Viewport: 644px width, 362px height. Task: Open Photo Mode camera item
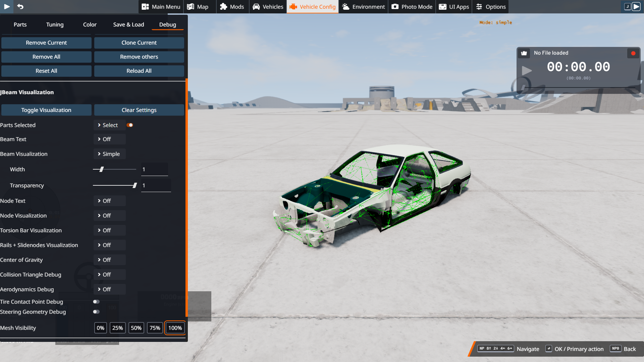[412, 7]
